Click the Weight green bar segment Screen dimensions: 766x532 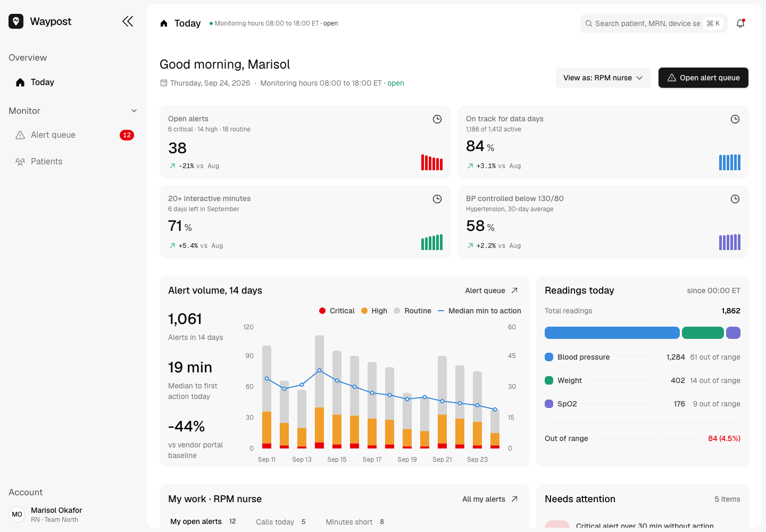coord(703,333)
